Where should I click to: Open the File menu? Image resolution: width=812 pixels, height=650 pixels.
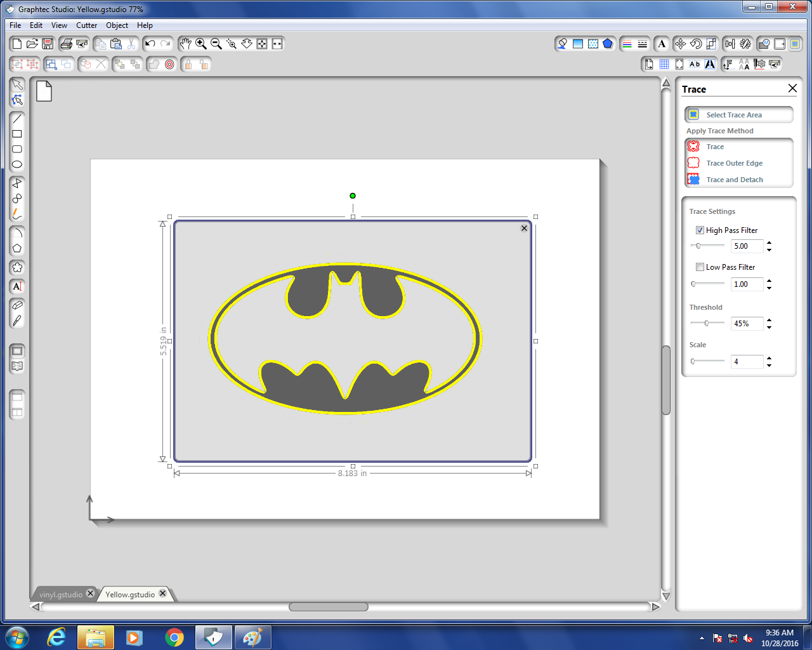(x=15, y=25)
